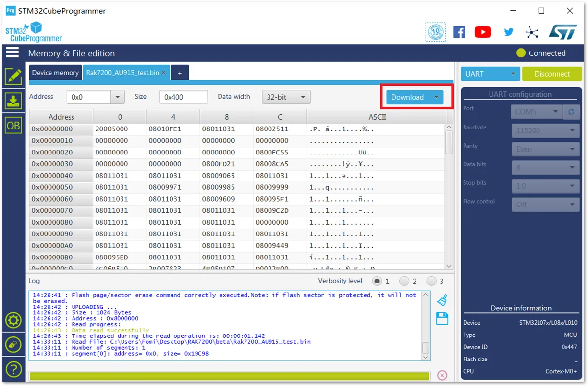The width and height of the screenshot is (588, 386).
Task: Clear the log with the broom icon
Action: pyautogui.click(x=442, y=300)
